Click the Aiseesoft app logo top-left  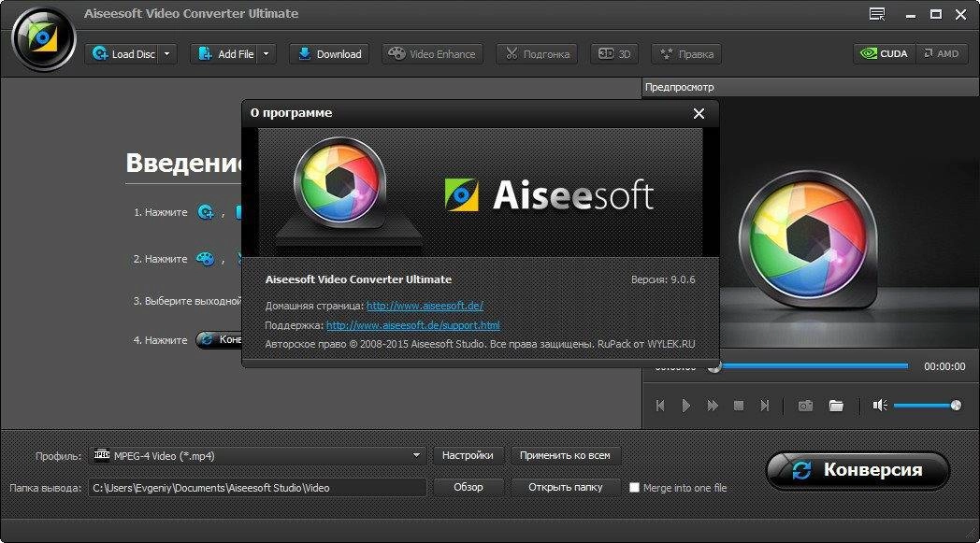[44, 39]
